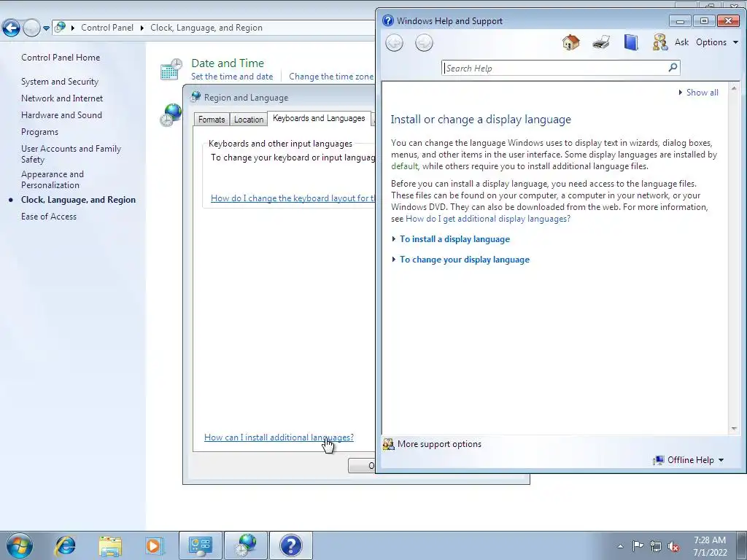Go to Help and Support home
747x560 pixels.
570,42
